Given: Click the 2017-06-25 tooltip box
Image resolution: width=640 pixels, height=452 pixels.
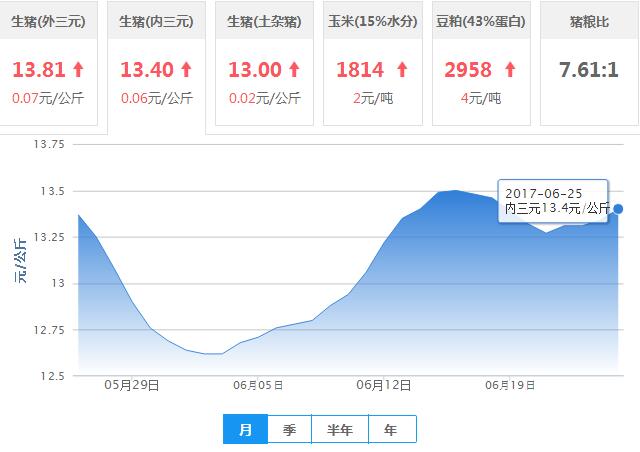Looking at the screenshot, I should click(553, 201).
